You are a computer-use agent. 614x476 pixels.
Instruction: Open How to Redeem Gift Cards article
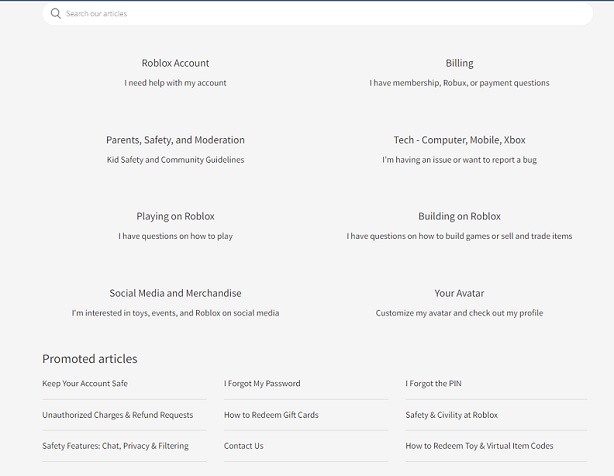coord(271,415)
